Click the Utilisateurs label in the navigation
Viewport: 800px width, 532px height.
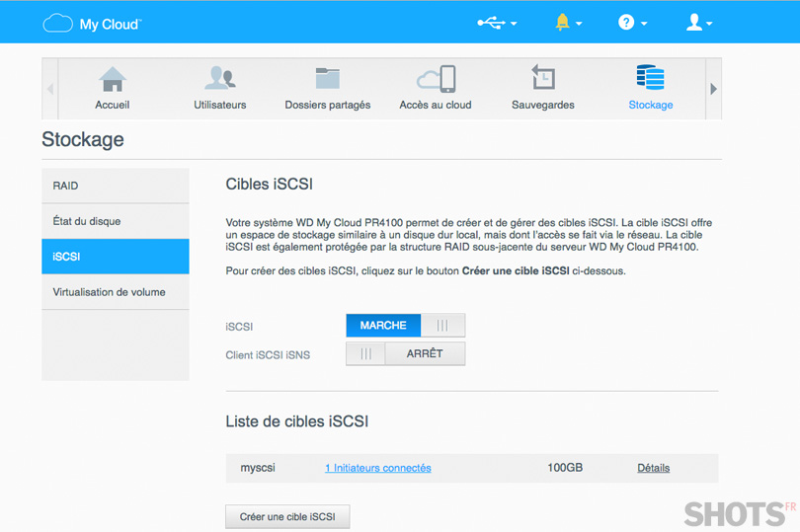pyautogui.click(x=220, y=105)
